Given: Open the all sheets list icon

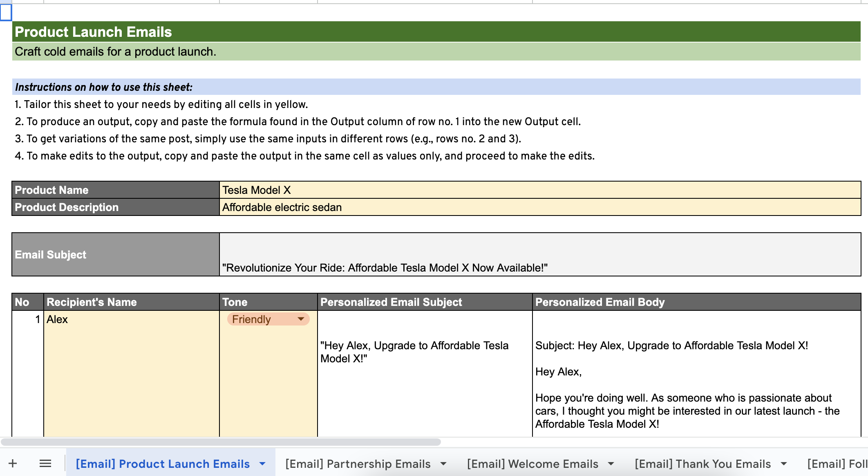Looking at the screenshot, I should (x=45, y=463).
